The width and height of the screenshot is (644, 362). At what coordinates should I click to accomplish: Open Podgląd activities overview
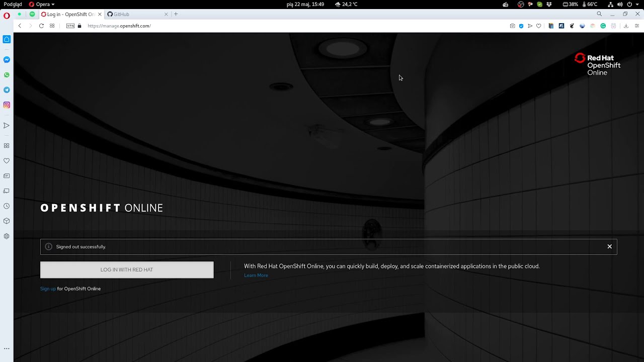click(x=13, y=4)
